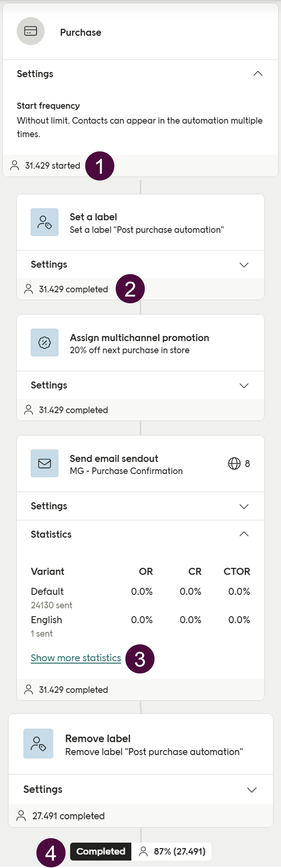Open Show more statistics link
The width and height of the screenshot is (281, 868).
click(76, 658)
